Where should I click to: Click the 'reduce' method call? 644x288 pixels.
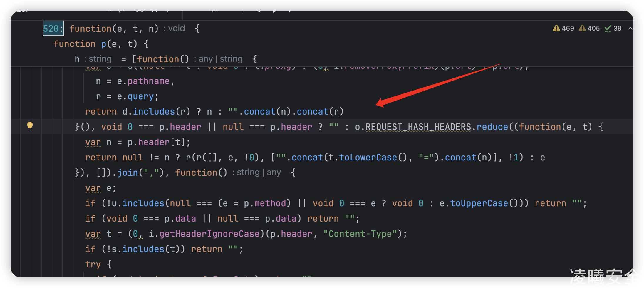tap(492, 127)
